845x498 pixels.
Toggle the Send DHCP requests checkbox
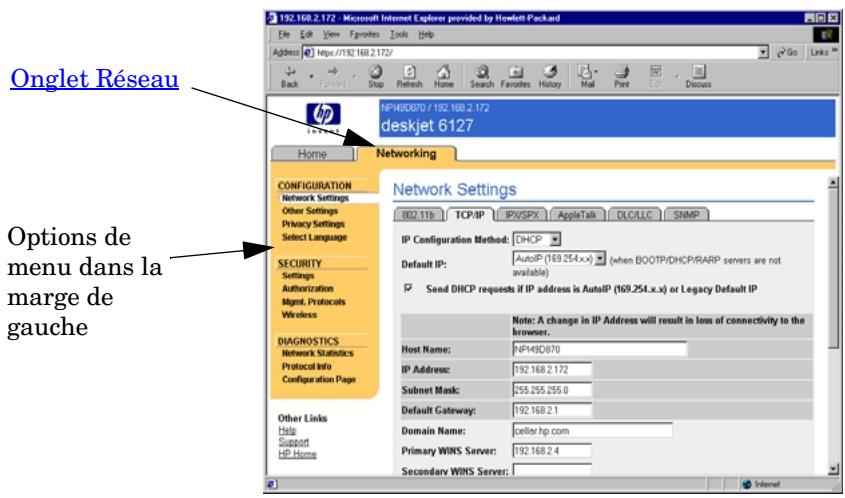408,288
